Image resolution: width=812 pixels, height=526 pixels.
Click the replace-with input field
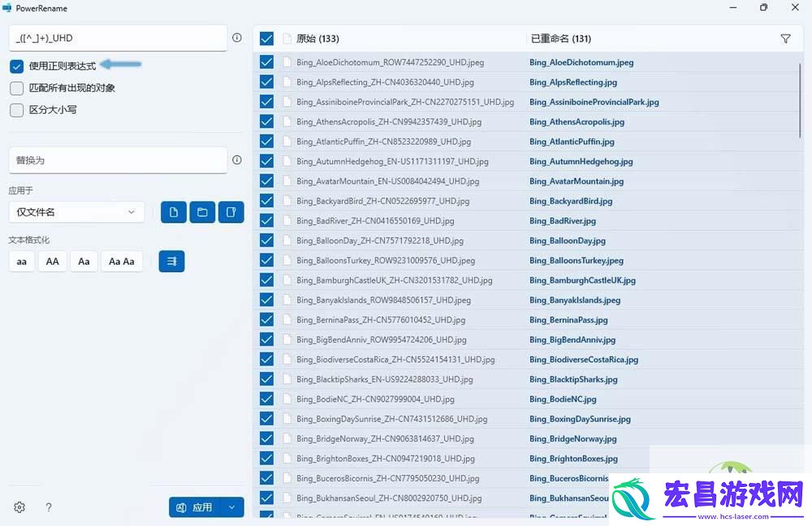coord(118,160)
